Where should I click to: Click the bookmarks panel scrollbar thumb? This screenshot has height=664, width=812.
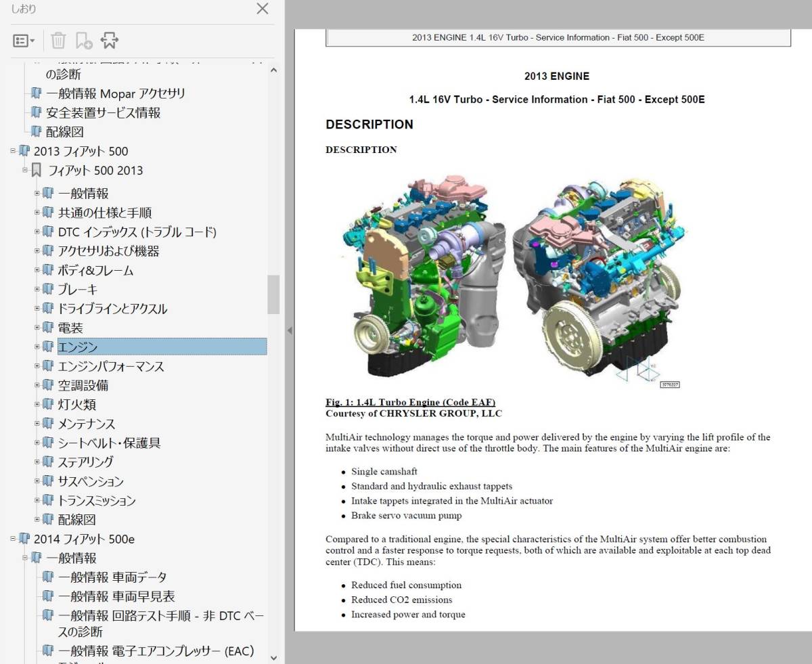[273, 294]
